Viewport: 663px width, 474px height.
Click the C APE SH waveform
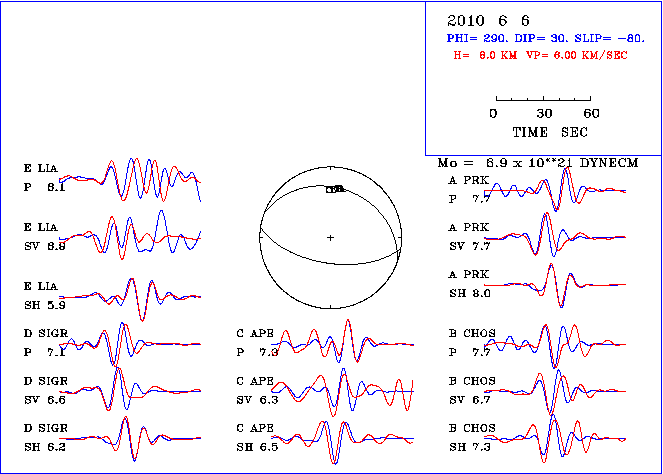pos(342,442)
